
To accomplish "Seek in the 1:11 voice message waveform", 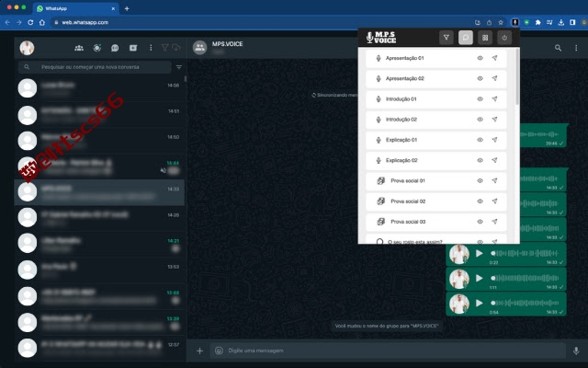I will click(x=525, y=278).
